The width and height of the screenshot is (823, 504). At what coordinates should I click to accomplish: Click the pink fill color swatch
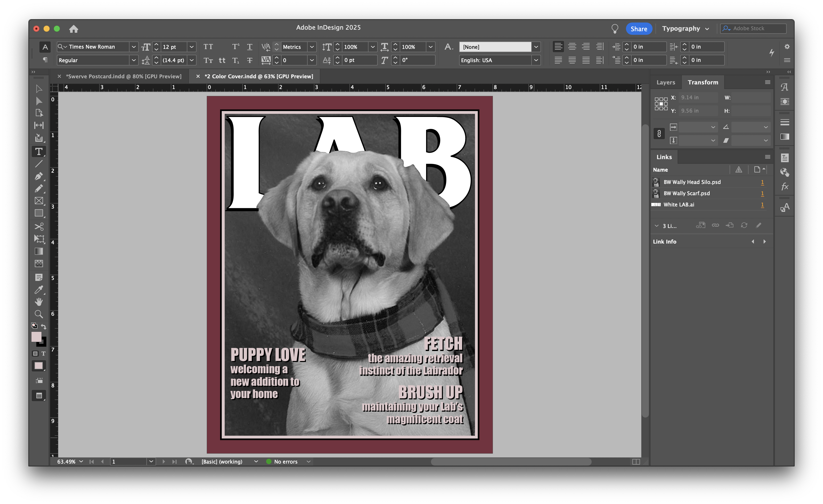pos(36,337)
